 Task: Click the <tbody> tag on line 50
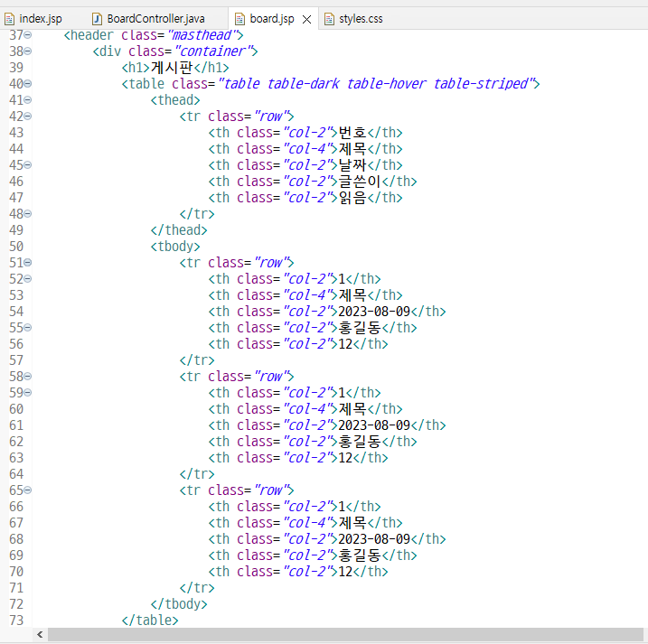[x=175, y=247]
